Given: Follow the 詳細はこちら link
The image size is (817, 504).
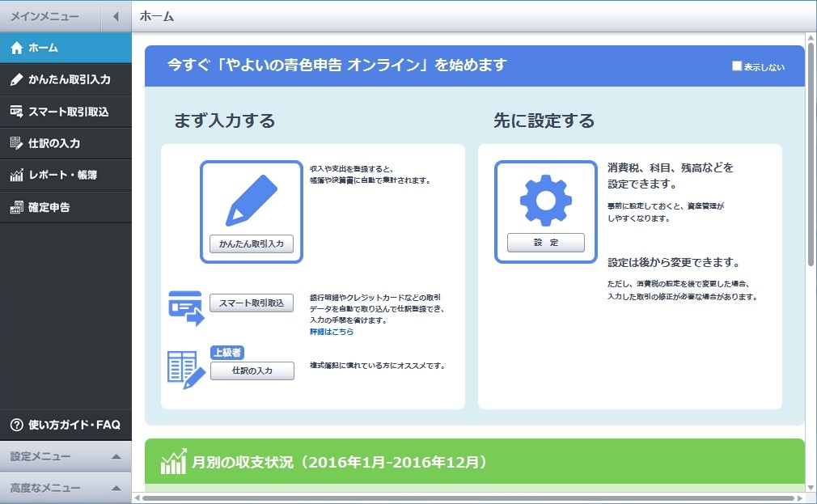Looking at the screenshot, I should tap(332, 332).
